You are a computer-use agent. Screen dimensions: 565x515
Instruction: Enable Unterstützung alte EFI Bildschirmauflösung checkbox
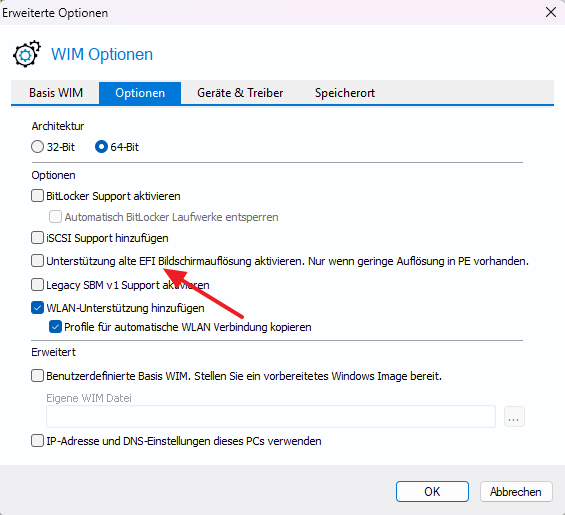[x=37, y=261]
